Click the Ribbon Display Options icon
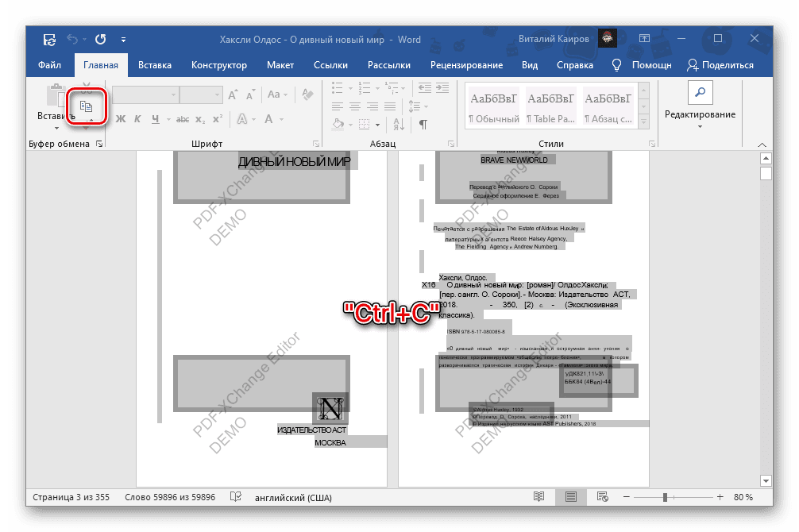The width and height of the screenshot is (799, 532). tap(645, 39)
